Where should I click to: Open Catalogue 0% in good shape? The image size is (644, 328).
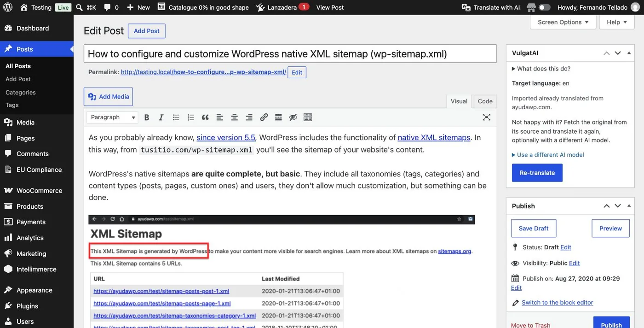(x=203, y=7)
